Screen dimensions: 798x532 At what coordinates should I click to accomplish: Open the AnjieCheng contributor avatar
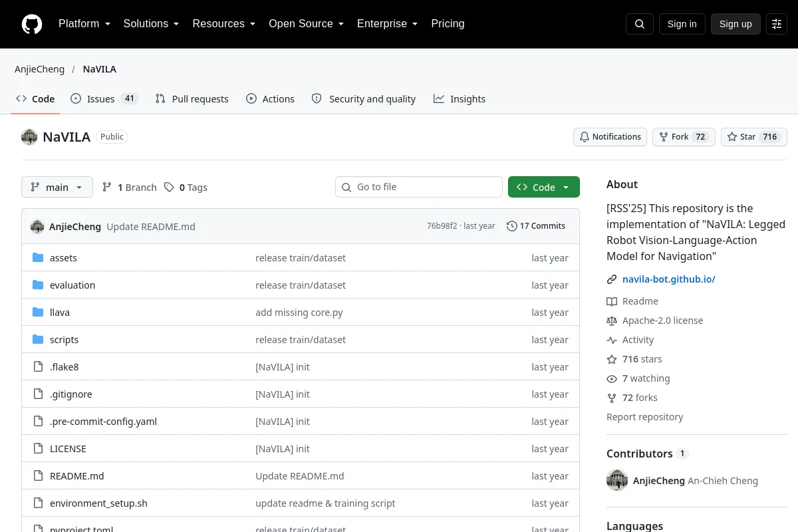(x=617, y=480)
